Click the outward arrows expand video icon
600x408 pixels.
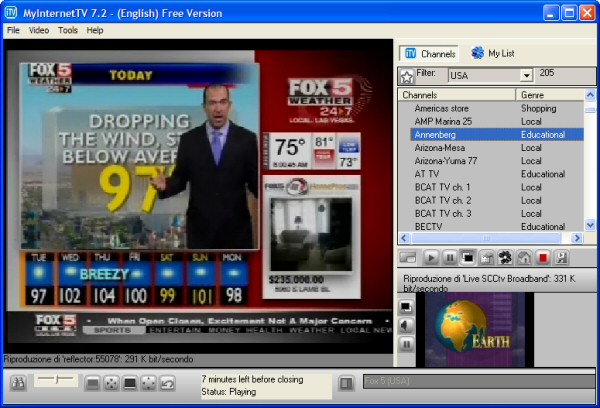149,383
